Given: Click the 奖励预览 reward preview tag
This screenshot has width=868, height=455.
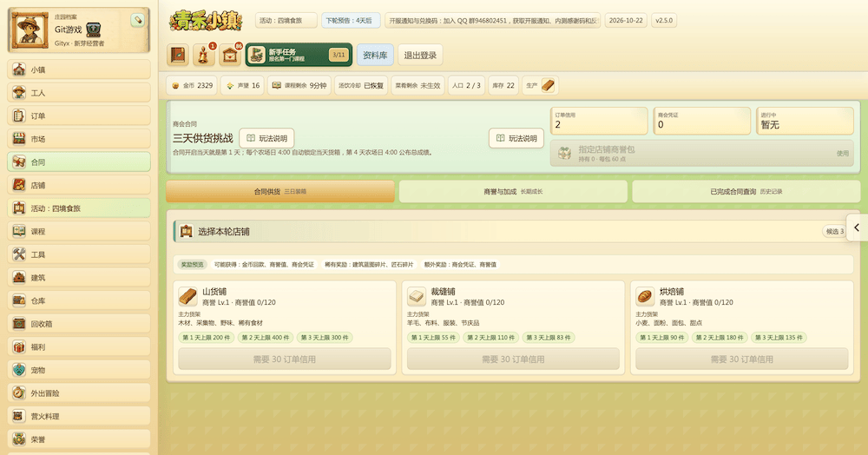Looking at the screenshot, I should pos(192,265).
